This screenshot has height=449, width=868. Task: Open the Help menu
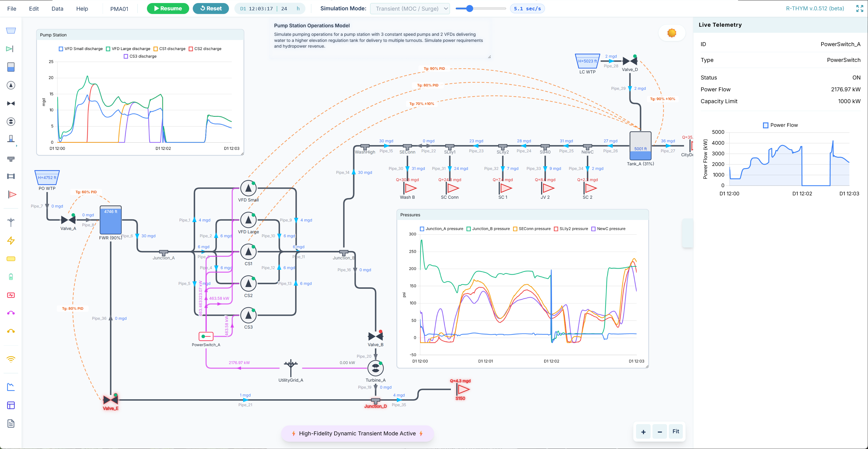[82, 9]
